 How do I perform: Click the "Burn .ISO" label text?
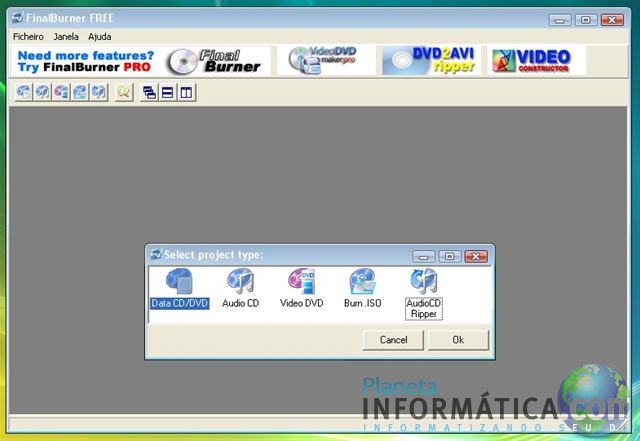point(362,303)
